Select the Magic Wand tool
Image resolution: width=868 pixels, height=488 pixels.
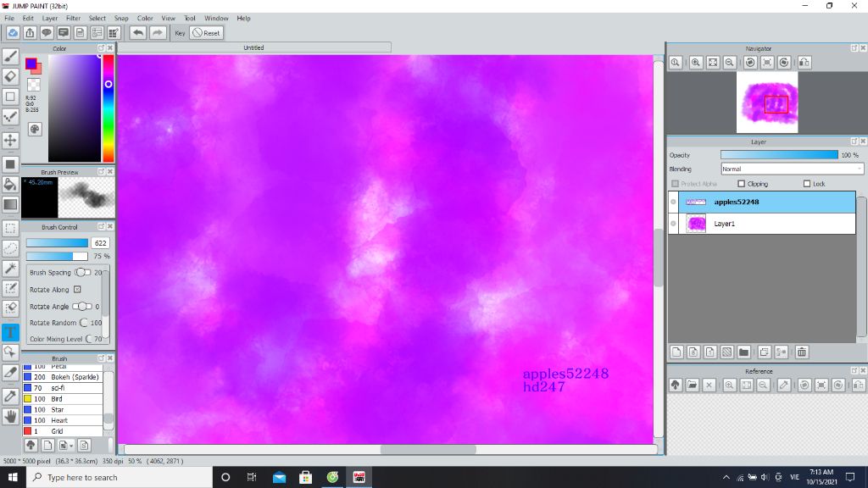pos(10,269)
